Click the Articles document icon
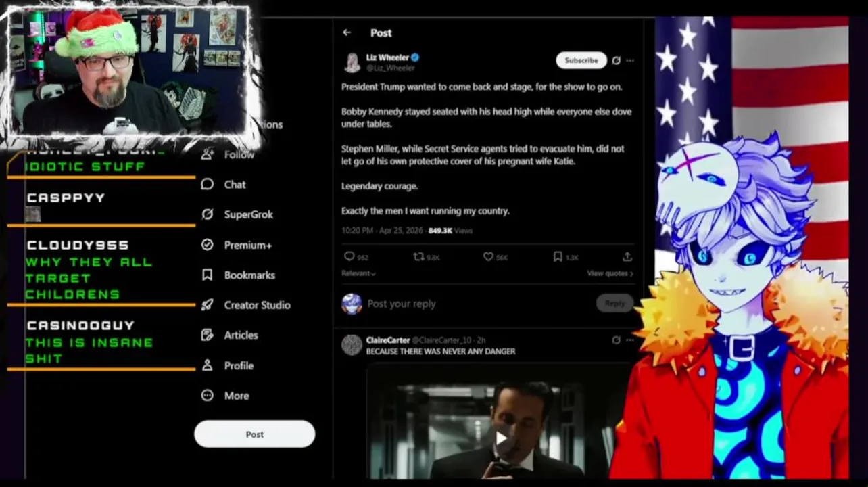The image size is (868, 487). click(208, 335)
